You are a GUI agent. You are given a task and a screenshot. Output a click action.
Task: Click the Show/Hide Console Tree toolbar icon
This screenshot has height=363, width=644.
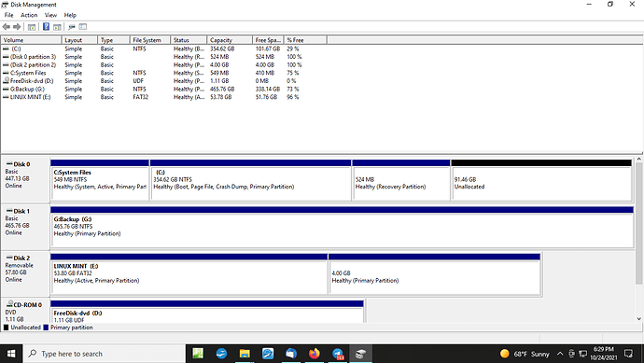(x=32, y=27)
